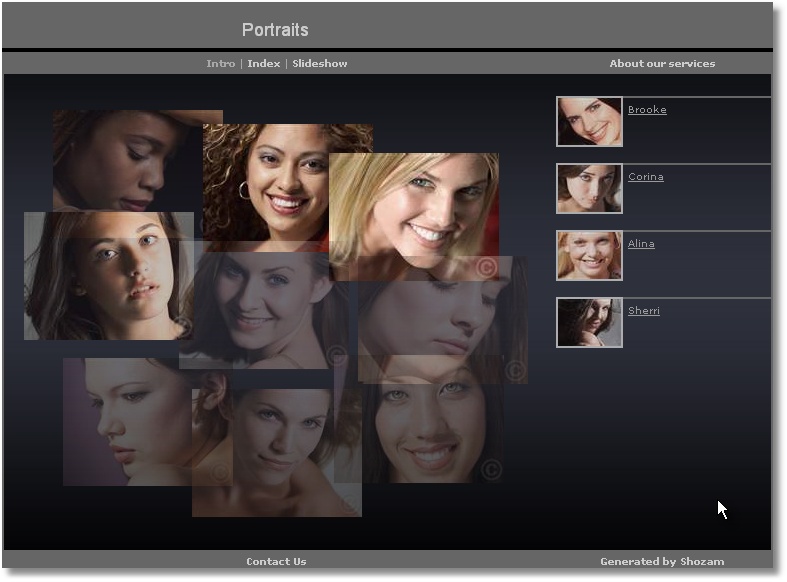
Task: Click the Brooke name link
Action: 647,109
